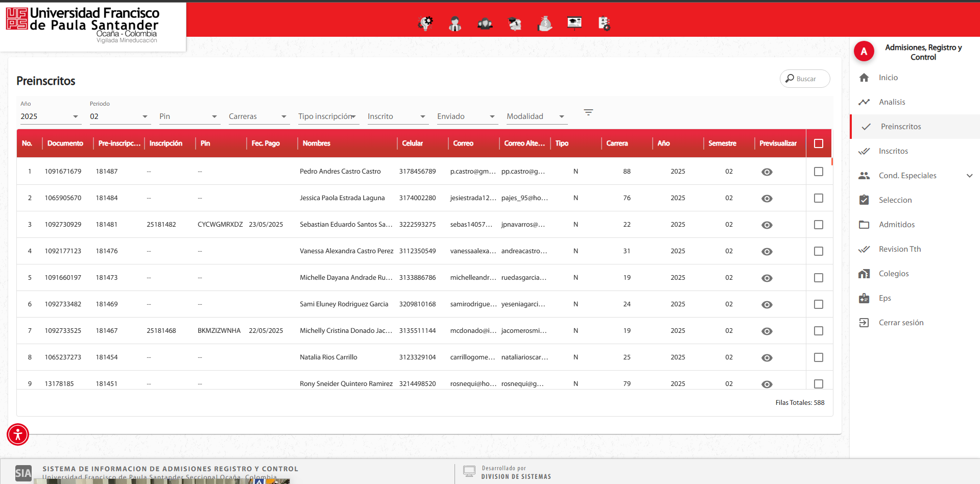The image size is (980, 484).
Task: Toggle the select-all checkbox in table header
Action: [819, 143]
